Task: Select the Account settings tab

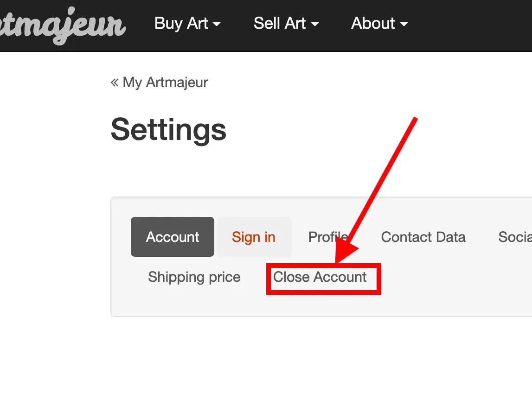Action: coord(173,237)
